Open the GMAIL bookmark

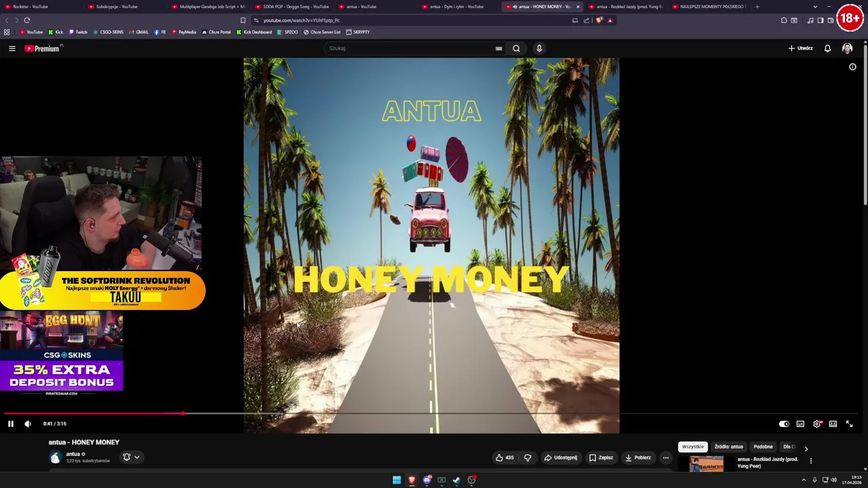(x=138, y=32)
